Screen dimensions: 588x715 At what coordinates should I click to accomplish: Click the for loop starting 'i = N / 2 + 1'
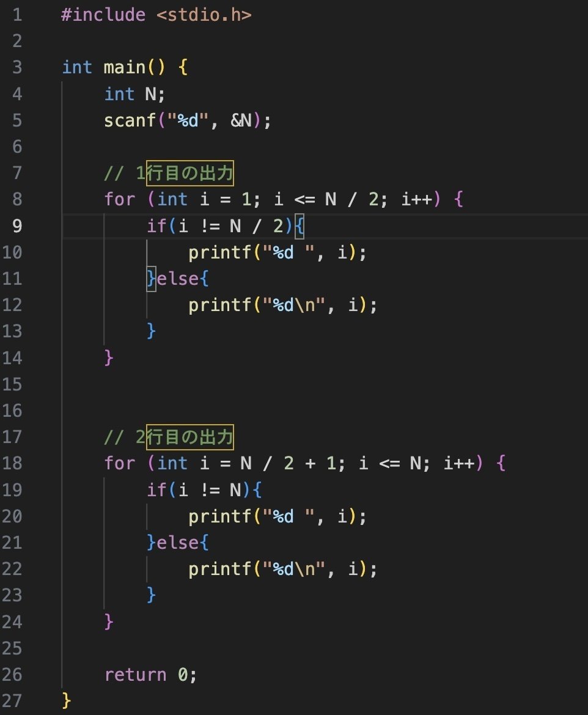[x=305, y=463]
